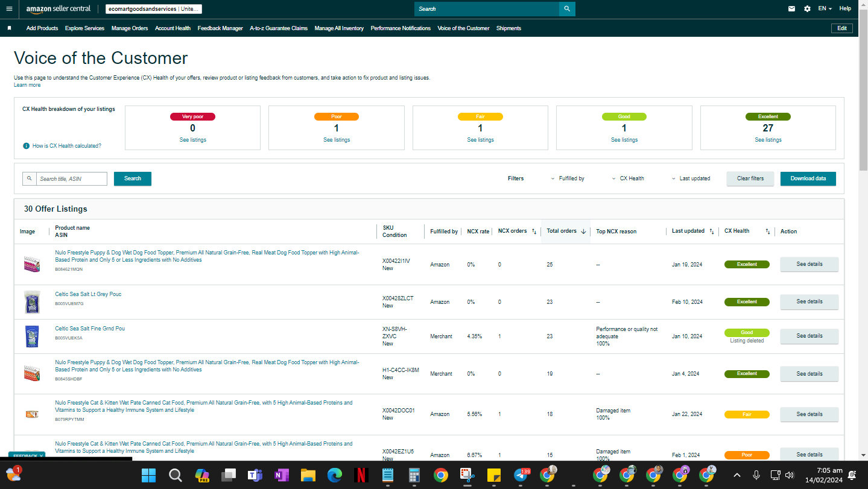868x489 pixels.
Task: Open the ecomartgoodsandservices account switcher
Action: point(153,9)
